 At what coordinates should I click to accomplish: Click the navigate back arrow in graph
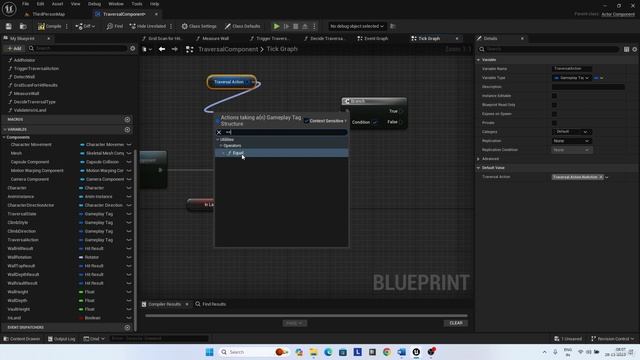coord(162,49)
